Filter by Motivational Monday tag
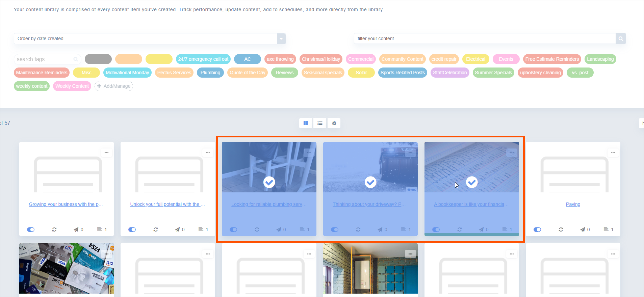Image resolution: width=644 pixels, height=297 pixels. (x=127, y=73)
